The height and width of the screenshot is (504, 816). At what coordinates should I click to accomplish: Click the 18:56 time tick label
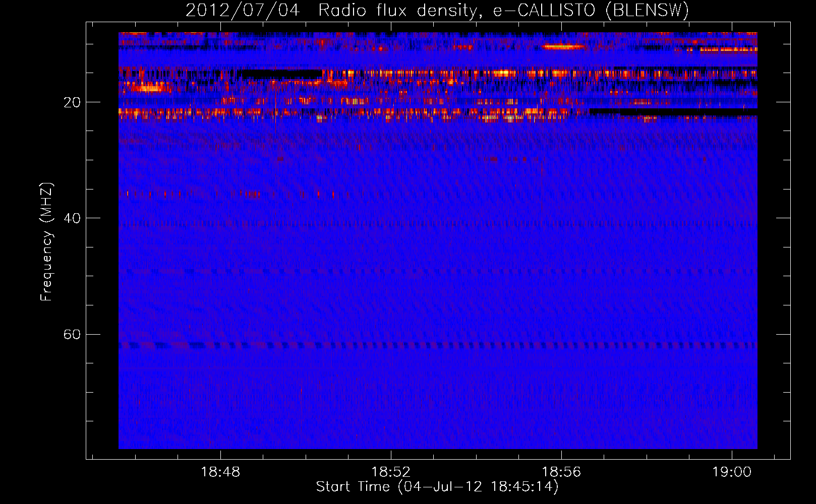[x=561, y=472]
